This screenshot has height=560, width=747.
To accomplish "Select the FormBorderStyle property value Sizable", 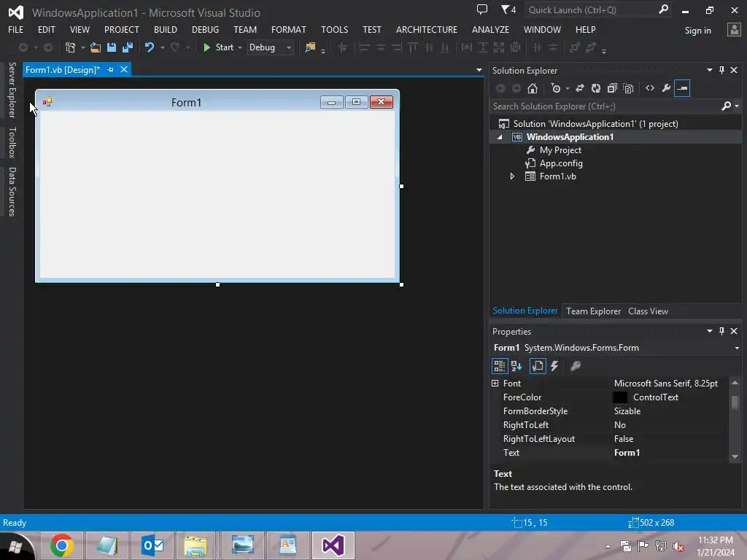I will pyautogui.click(x=627, y=411).
